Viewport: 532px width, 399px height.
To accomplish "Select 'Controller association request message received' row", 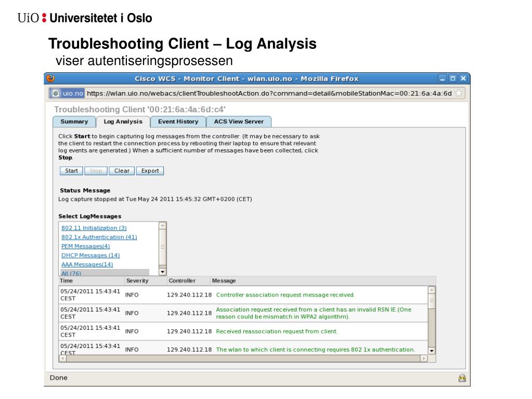I will pyautogui.click(x=243, y=295).
